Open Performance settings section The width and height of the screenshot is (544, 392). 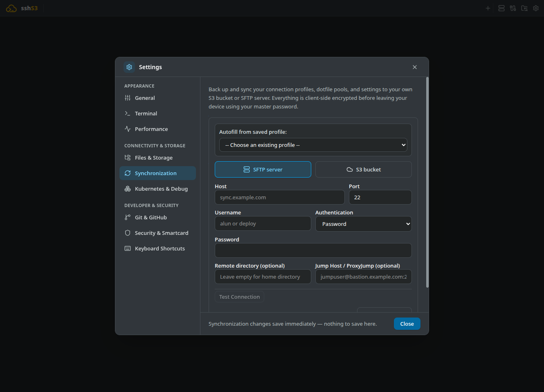click(x=157, y=129)
